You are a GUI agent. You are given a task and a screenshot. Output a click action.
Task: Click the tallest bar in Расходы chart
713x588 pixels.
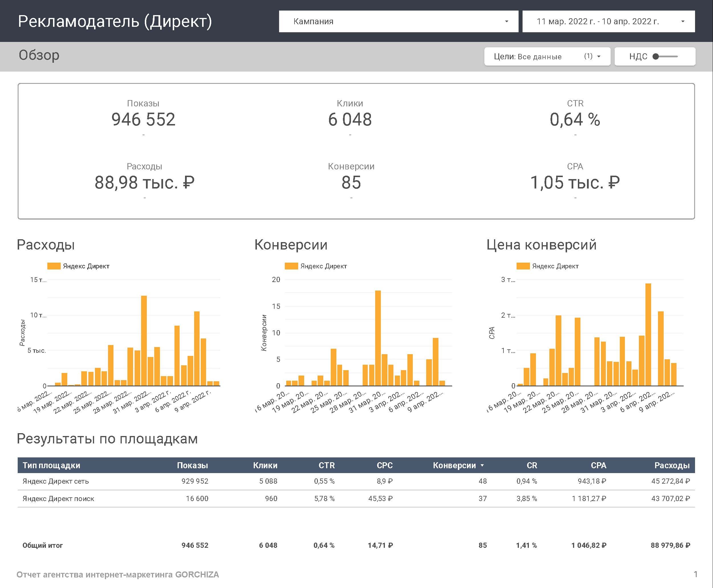144,340
